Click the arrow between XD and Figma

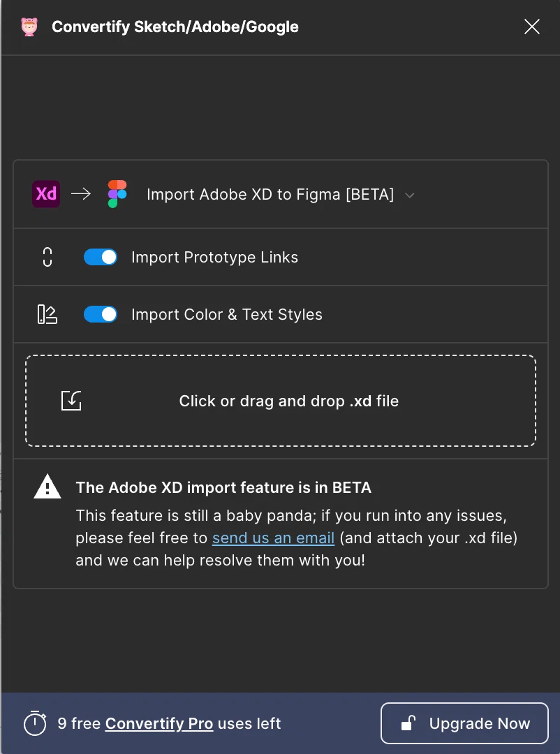81,194
